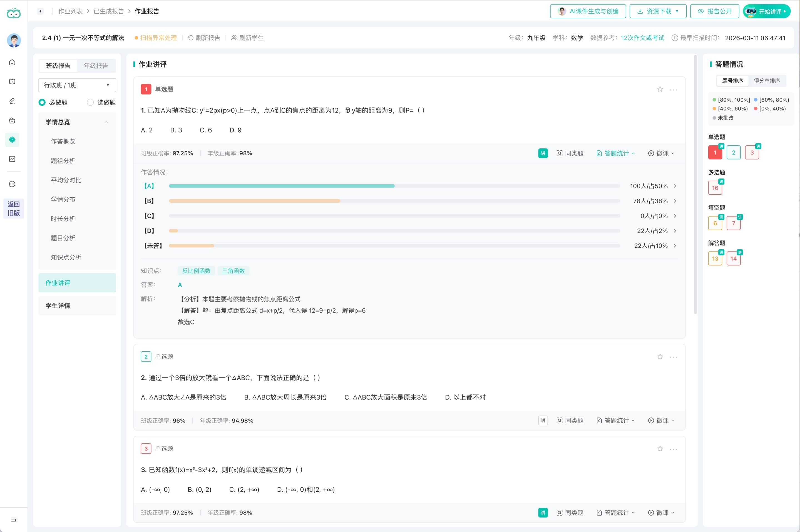The width and height of the screenshot is (800, 532).
Task: Click 同类题 icon for question 1
Action: click(560, 153)
